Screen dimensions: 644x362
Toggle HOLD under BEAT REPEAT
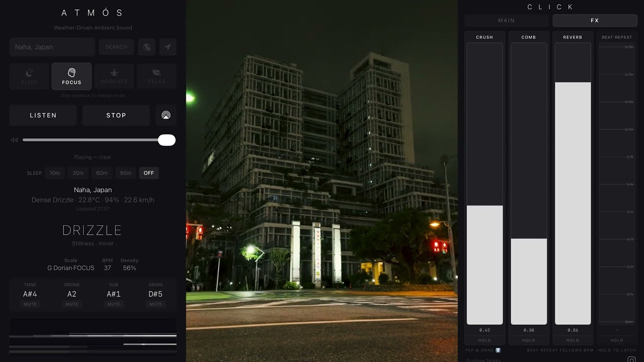pyautogui.click(x=617, y=340)
